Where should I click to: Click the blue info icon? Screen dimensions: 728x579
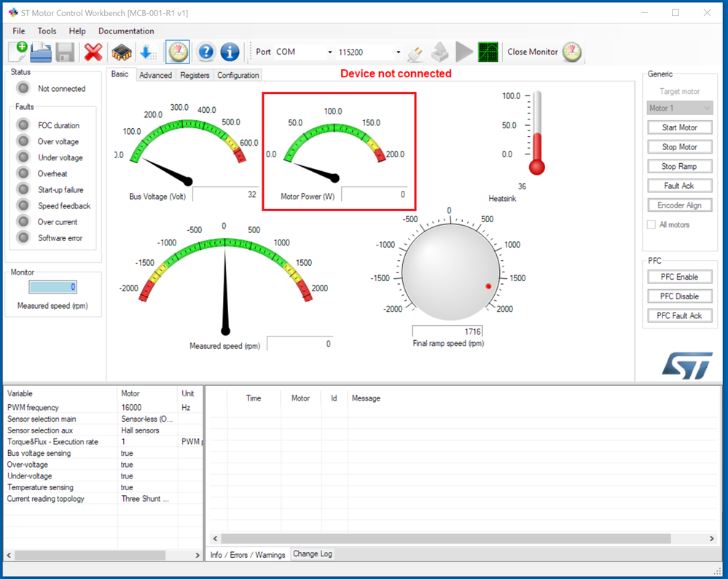(x=230, y=52)
